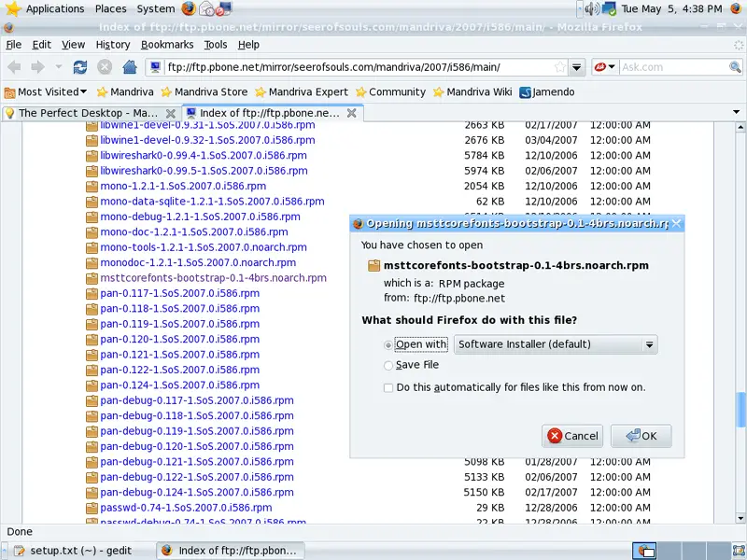Click the Mandriva Store star icon
Image resolution: width=747 pixels, height=560 pixels.
tap(166, 91)
